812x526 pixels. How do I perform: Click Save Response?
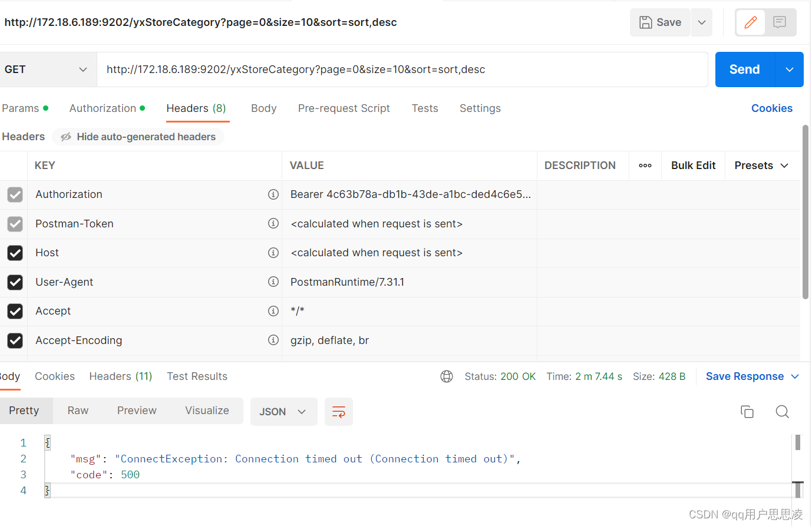click(745, 376)
